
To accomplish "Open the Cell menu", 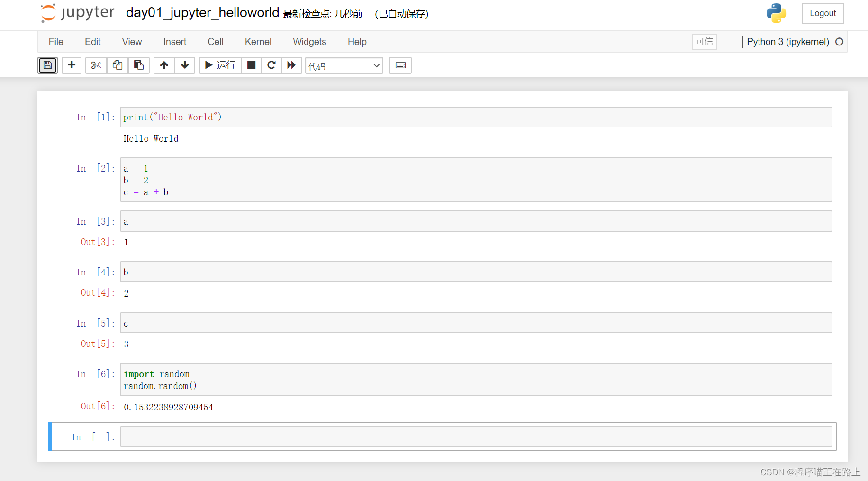I will [216, 42].
